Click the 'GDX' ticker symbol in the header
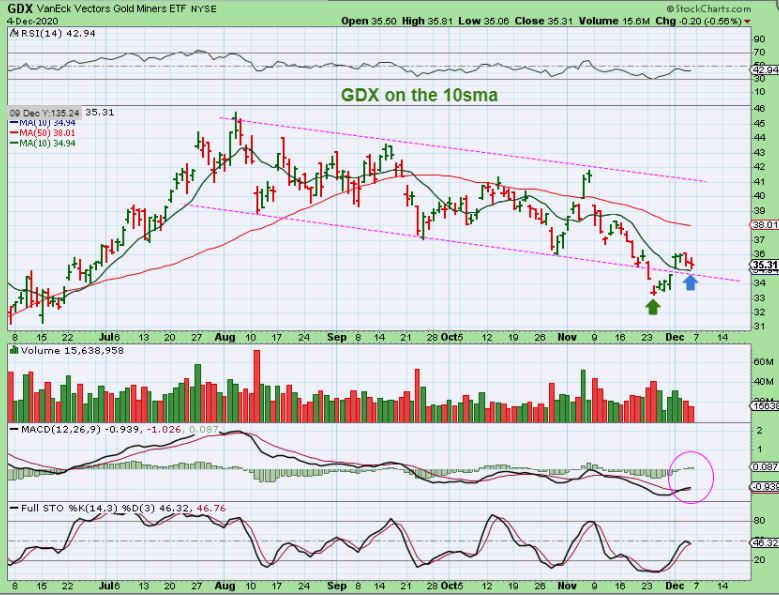Viewport: 779px width, 595px height. point(20,8)
